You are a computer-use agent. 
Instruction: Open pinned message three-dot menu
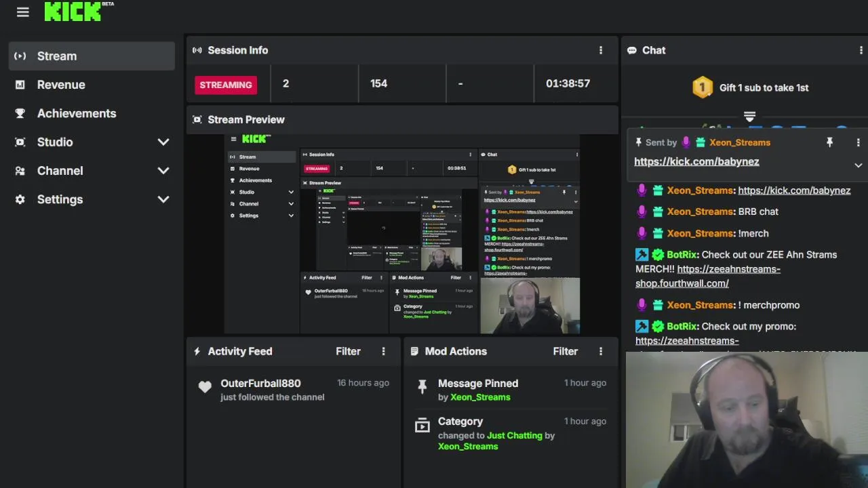coord(858,142)
